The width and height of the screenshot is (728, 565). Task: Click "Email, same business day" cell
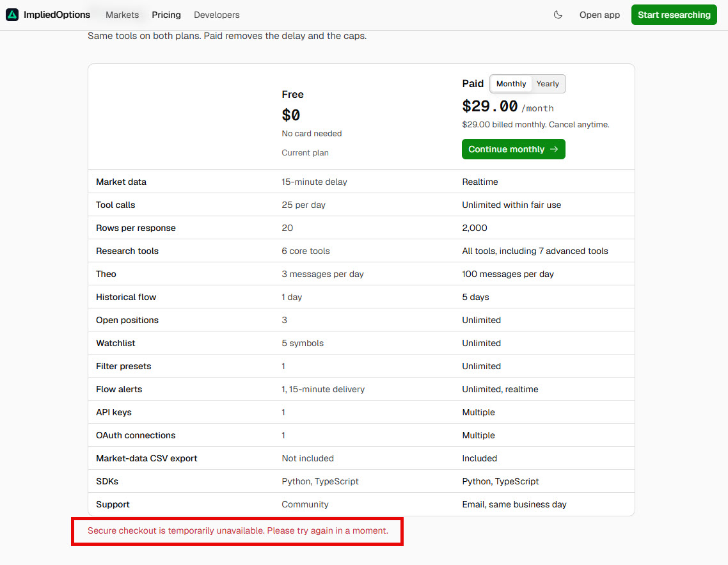(x=514, y=504)
